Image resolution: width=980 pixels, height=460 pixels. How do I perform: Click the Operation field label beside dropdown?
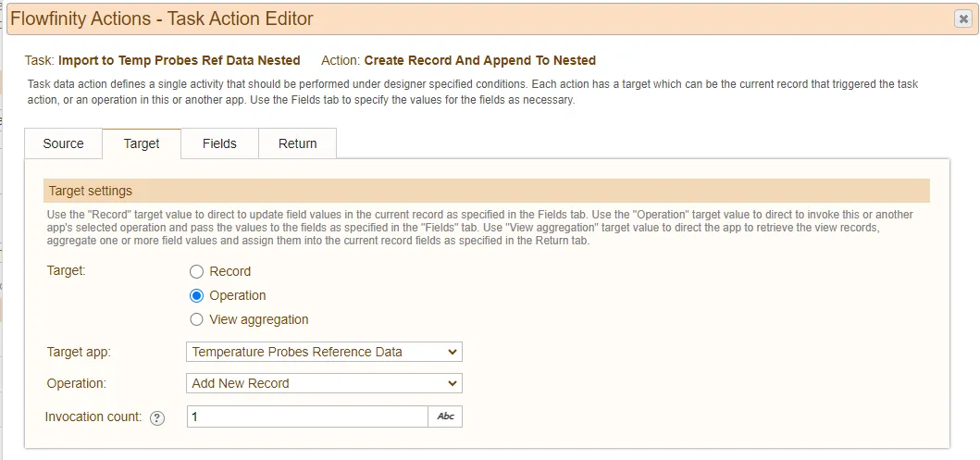(76, 383)
